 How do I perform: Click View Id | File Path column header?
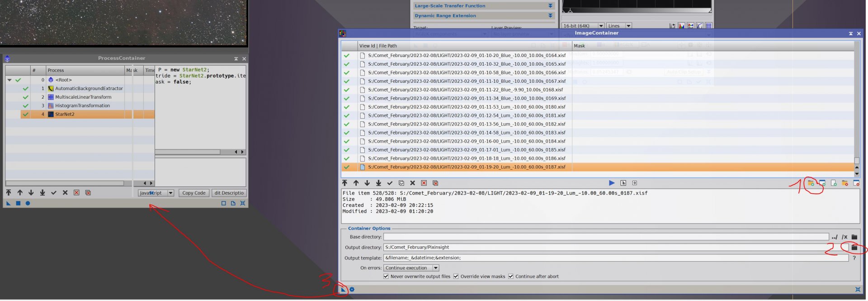point(464,46)
